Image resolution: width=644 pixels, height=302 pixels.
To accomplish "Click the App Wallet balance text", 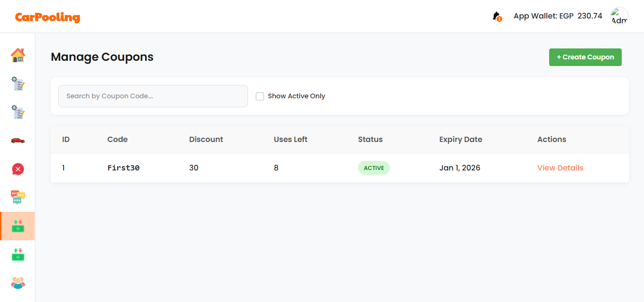I will click(x=558, y=16).
